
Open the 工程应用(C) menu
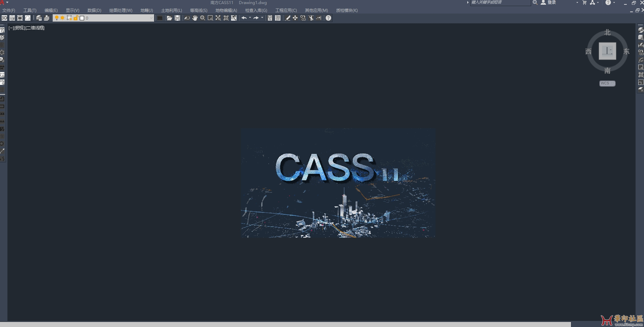[x=286, y=10]
